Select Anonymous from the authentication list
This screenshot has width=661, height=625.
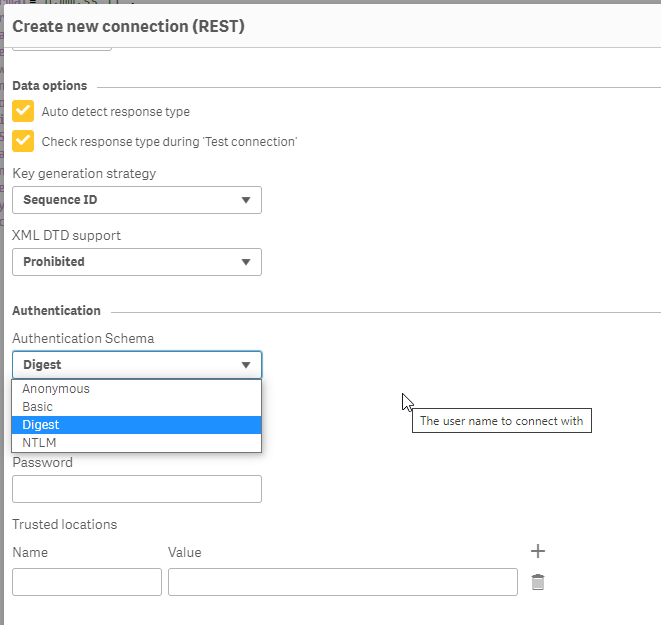(x=56, y=389)
